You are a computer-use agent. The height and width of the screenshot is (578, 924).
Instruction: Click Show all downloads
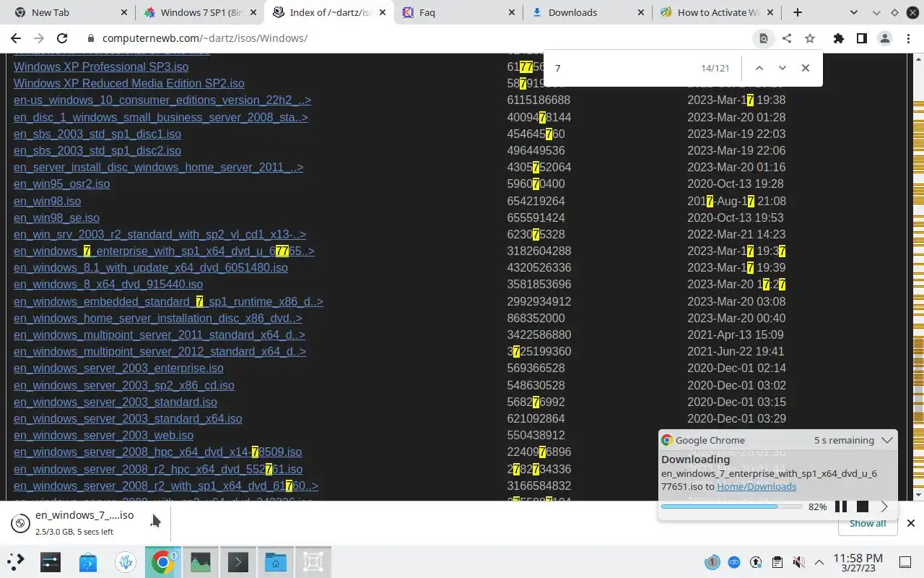[x=868, y=524]
